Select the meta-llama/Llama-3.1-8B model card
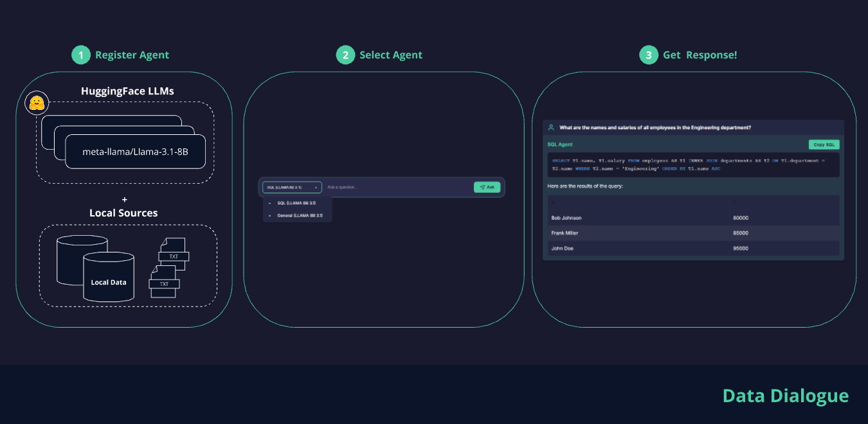Image resolution: width=868 pixels, height=424 pixels. (135, 152)
